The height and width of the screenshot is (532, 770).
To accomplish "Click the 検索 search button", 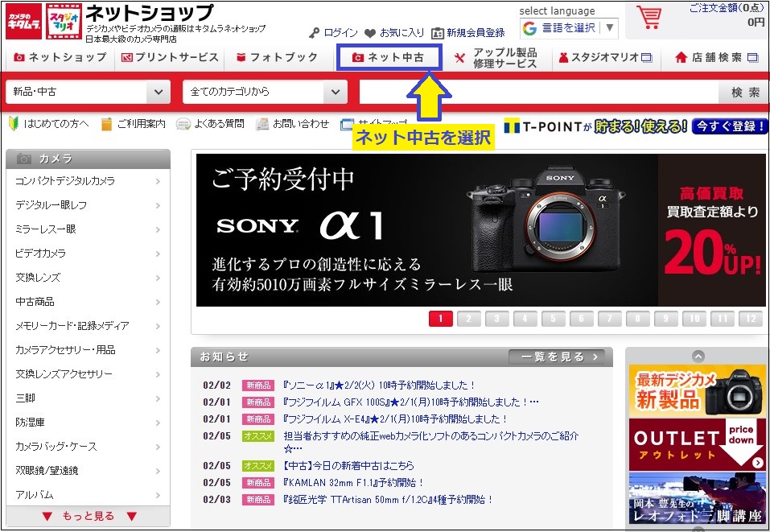I will coord(745,92).
